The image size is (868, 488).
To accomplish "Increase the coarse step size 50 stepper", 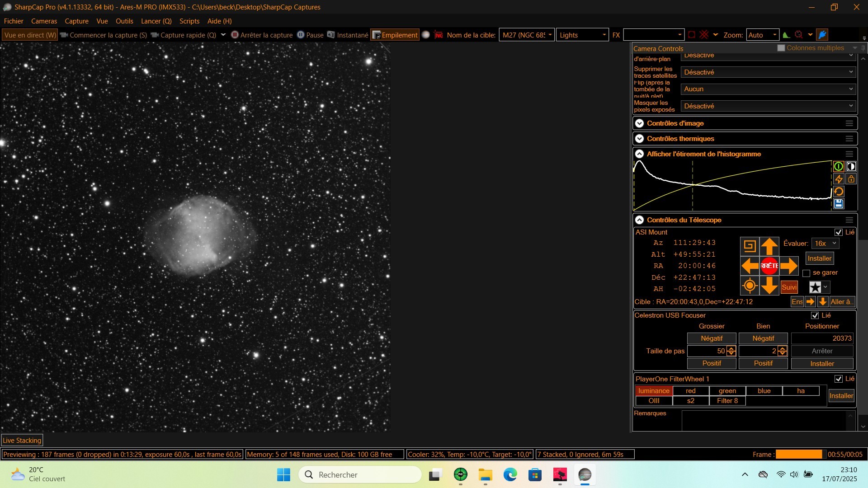I will pyautogui.click(x=731, y=348).
